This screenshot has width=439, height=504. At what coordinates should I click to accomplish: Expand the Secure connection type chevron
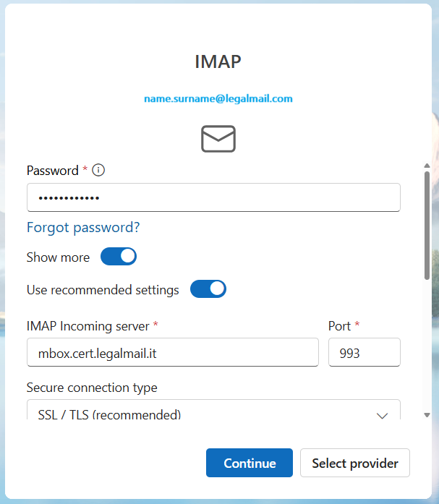[382, 415]
